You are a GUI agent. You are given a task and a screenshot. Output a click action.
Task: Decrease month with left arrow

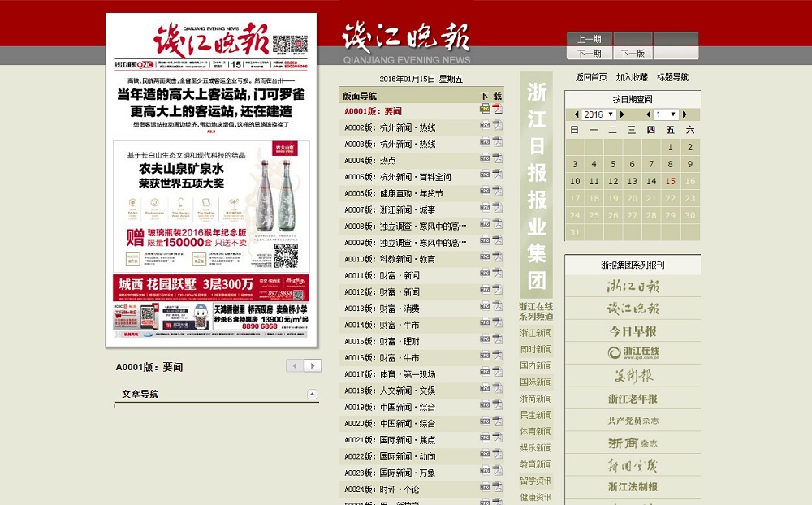point(648,114)
